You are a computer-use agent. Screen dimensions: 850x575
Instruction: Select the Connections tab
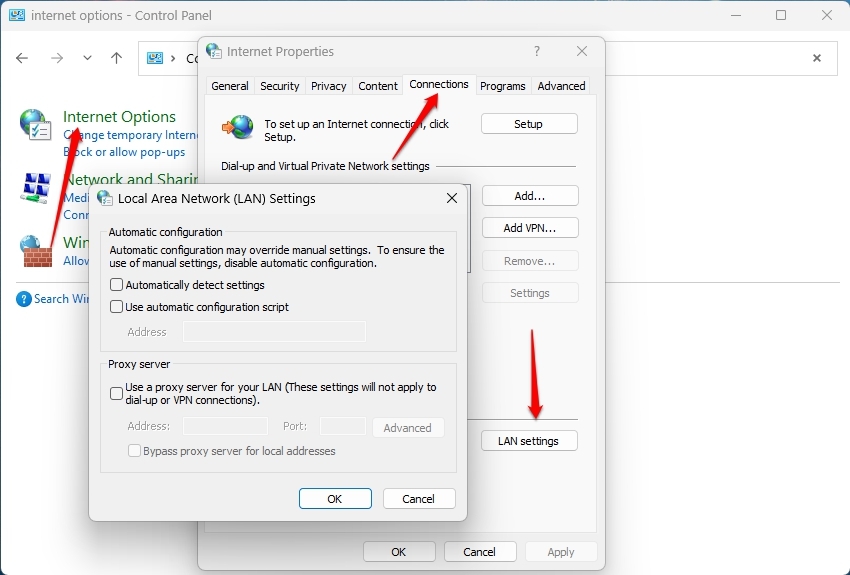coord(439,85)
